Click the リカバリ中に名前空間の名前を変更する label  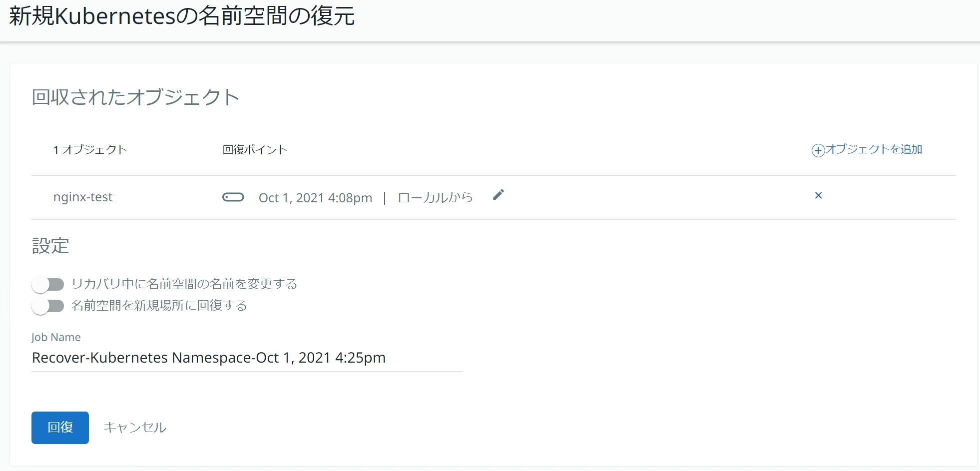184,284
